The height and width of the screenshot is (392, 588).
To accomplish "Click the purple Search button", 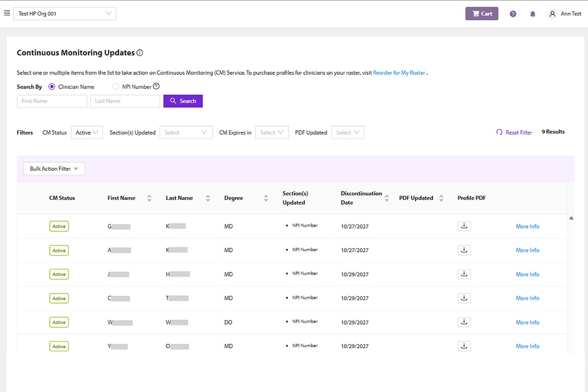I will [183, 101].
